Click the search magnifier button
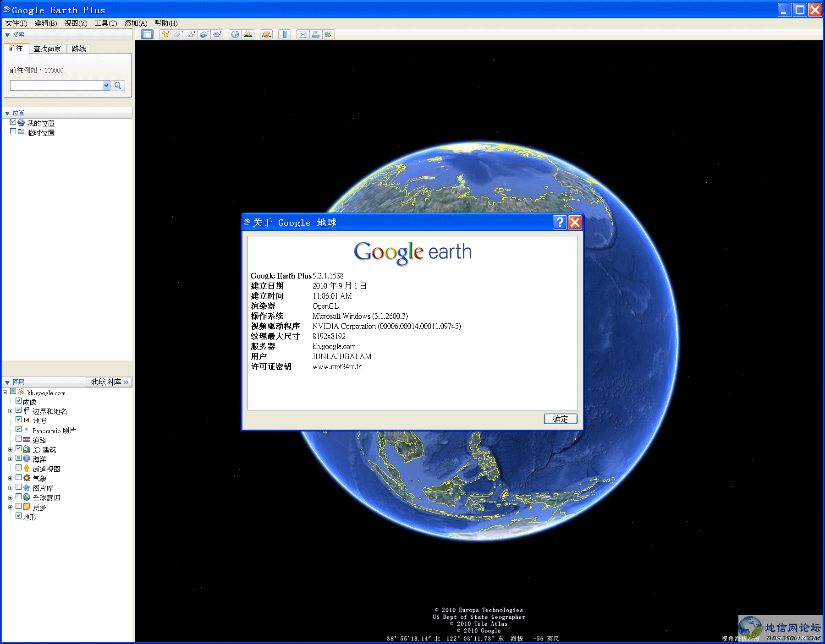Screen dimensions: 825x644 118,86
